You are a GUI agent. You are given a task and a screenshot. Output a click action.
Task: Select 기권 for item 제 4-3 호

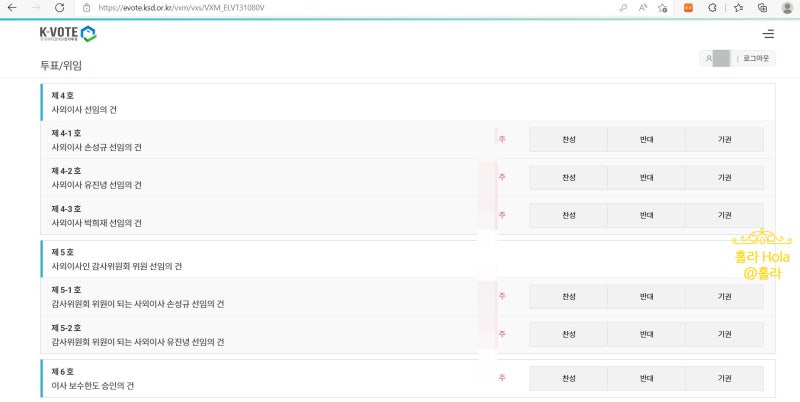(724, 216)
